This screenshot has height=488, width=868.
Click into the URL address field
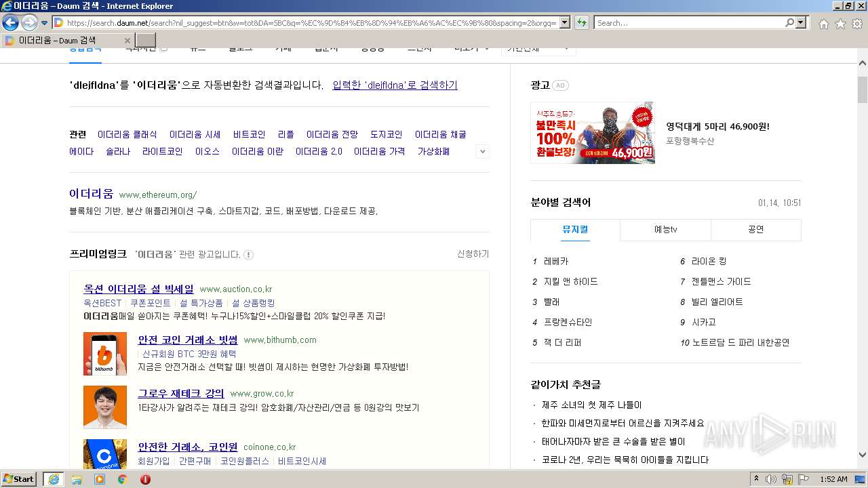[311, 23]
